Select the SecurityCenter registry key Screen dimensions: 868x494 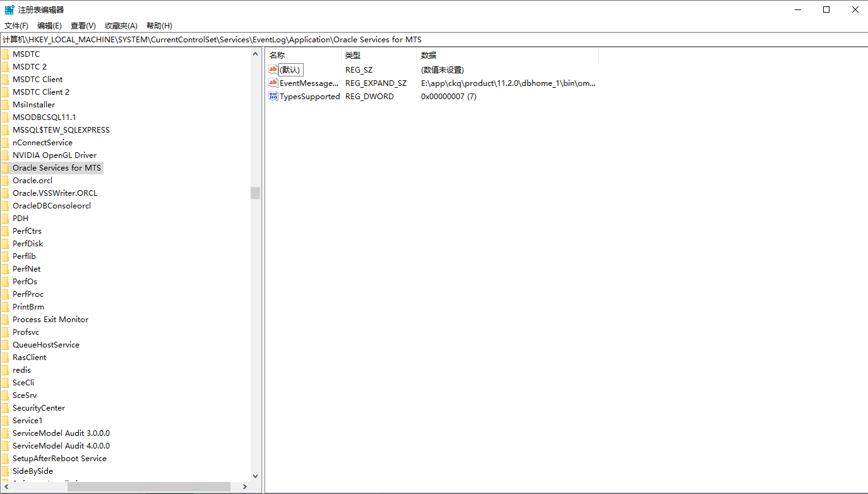(x=39, y=407)
